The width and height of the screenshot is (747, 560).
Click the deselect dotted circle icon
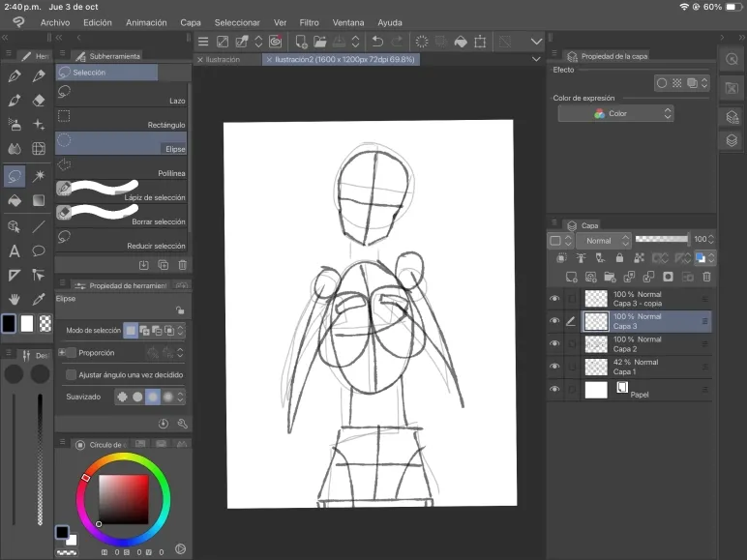pos(422,42)
